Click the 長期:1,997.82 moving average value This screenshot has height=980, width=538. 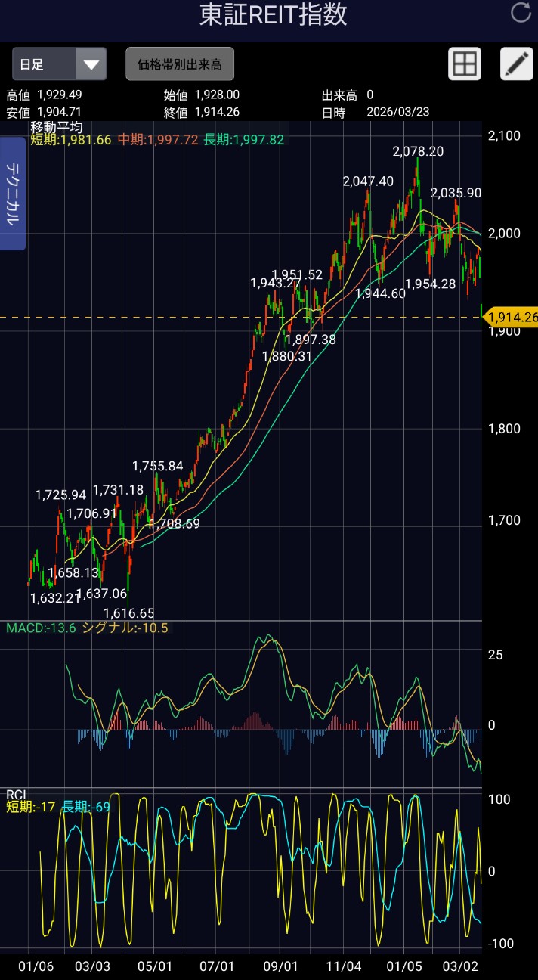[244, 140]
